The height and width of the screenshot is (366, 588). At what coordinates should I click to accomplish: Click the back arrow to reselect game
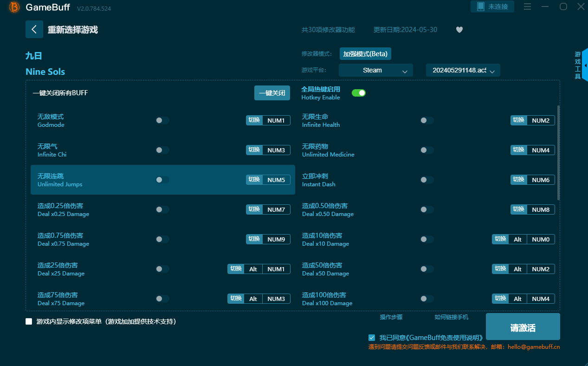tap(34, 29)
